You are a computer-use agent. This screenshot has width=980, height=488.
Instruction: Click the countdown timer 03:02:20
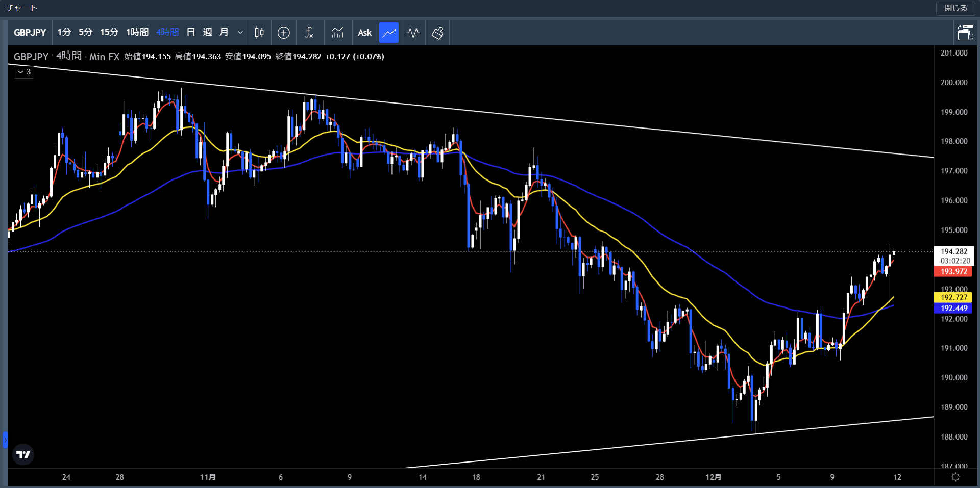pos(955,261)
